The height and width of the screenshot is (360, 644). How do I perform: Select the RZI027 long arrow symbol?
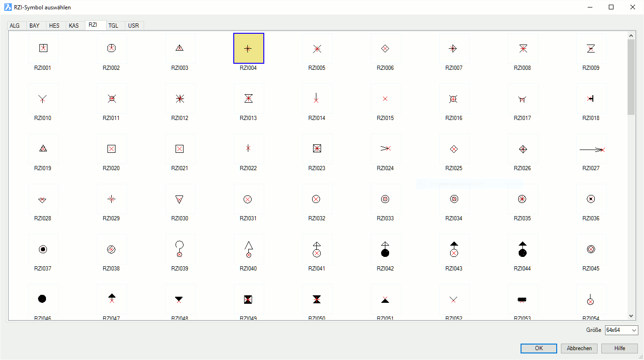591,149
